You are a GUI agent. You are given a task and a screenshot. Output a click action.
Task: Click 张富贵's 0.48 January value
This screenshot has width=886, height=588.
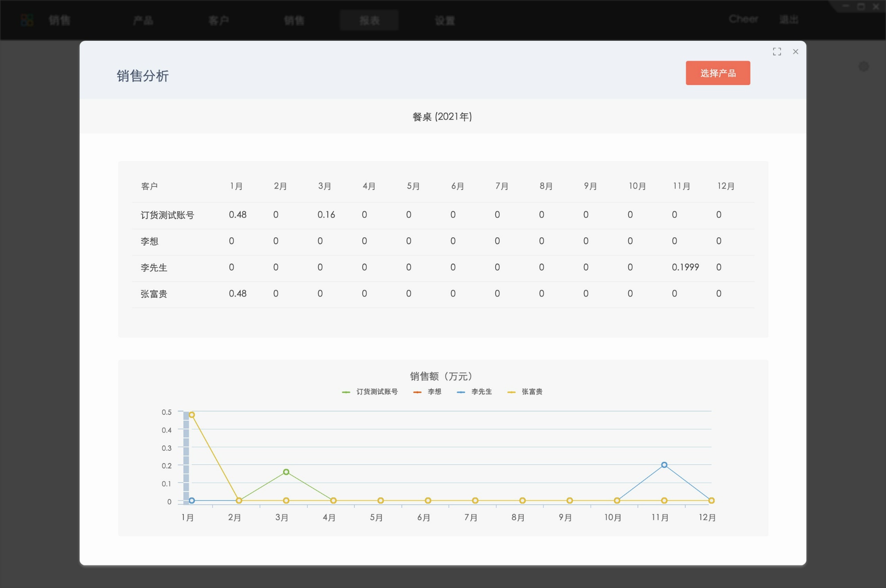(237, 294)
